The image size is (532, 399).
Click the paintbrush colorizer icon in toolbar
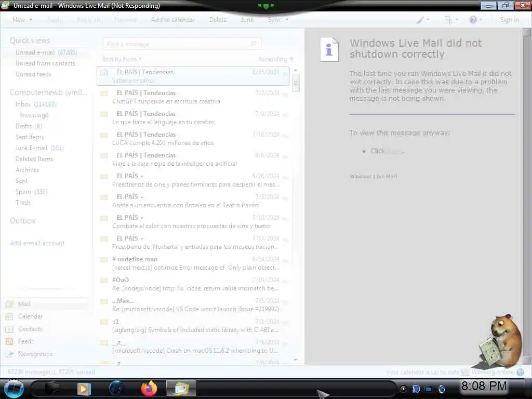pyautogui.click(x=420, y=20)
